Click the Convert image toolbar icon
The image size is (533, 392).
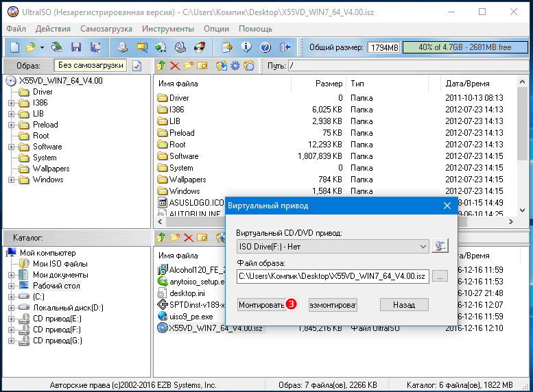(x=161, y=47)
